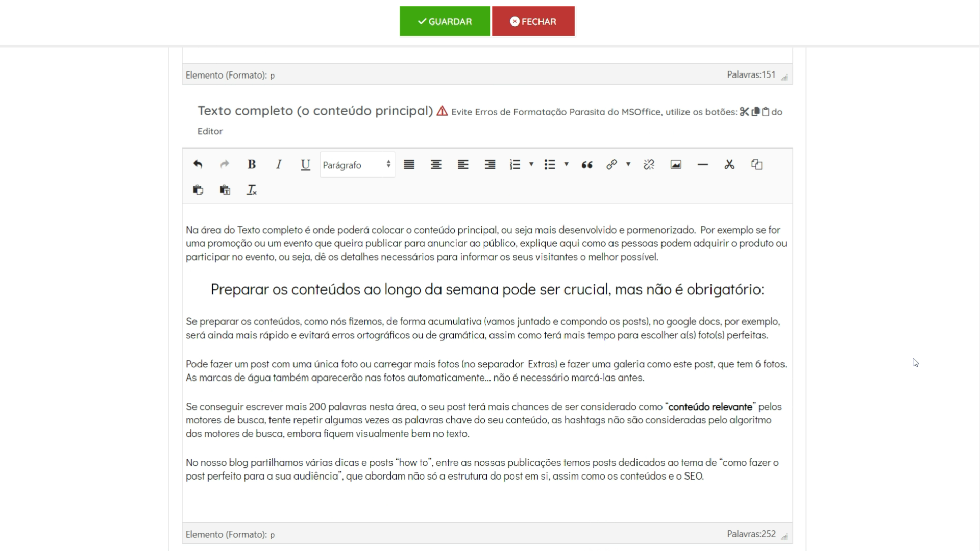This screenshot has height=551, width=980.
Task: Click the Copy icon in editor toolbar
Action: [x=756, y=164]
